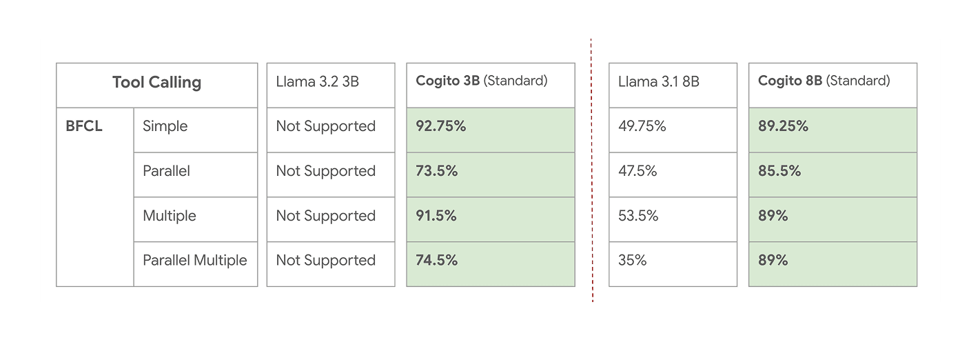This screenshot has width=980, height=340.
Task: Click the Multiple row label
Action: pyautogui.click(x=170, y=217)
